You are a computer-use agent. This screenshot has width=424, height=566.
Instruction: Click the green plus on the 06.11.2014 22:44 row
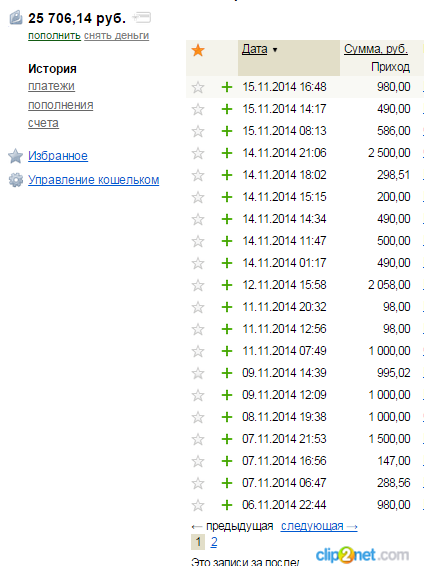tap(227, 505)
